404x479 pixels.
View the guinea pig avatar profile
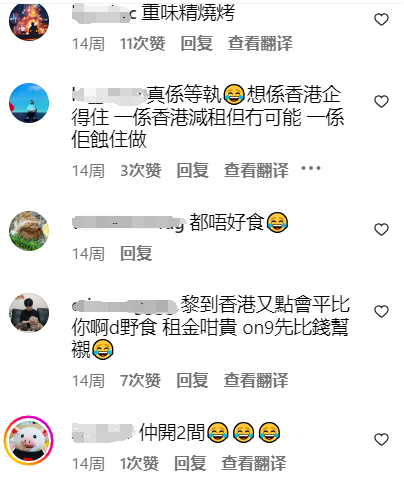pyautogui.click(x=29, y=231)
